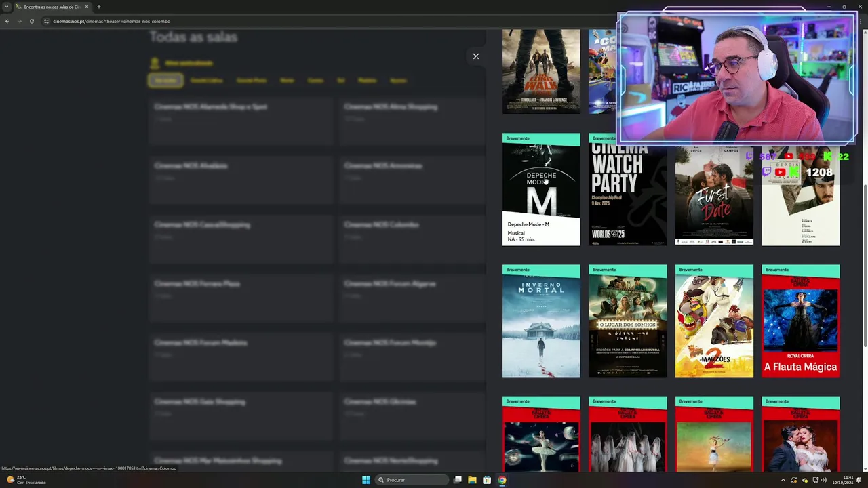Open a new browser tab
Screen dimensions: 868x488
[x=99, y=7]
